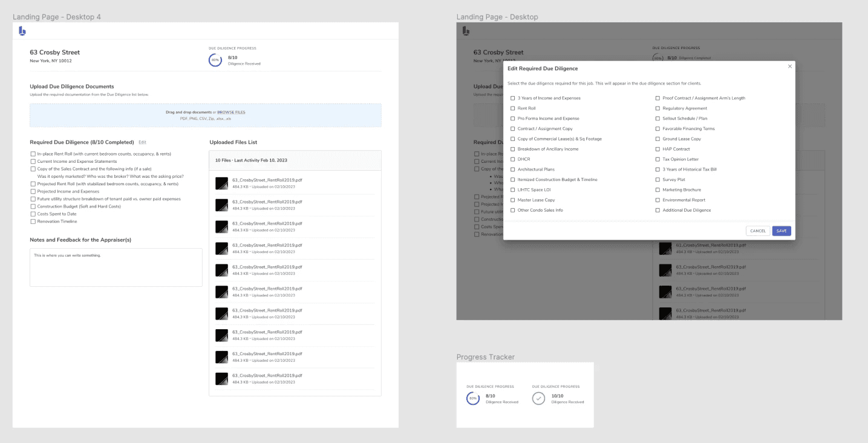
Task: Tick Architectural Plans checkbox
Action: pyautogui.click(x=513, y=169)
